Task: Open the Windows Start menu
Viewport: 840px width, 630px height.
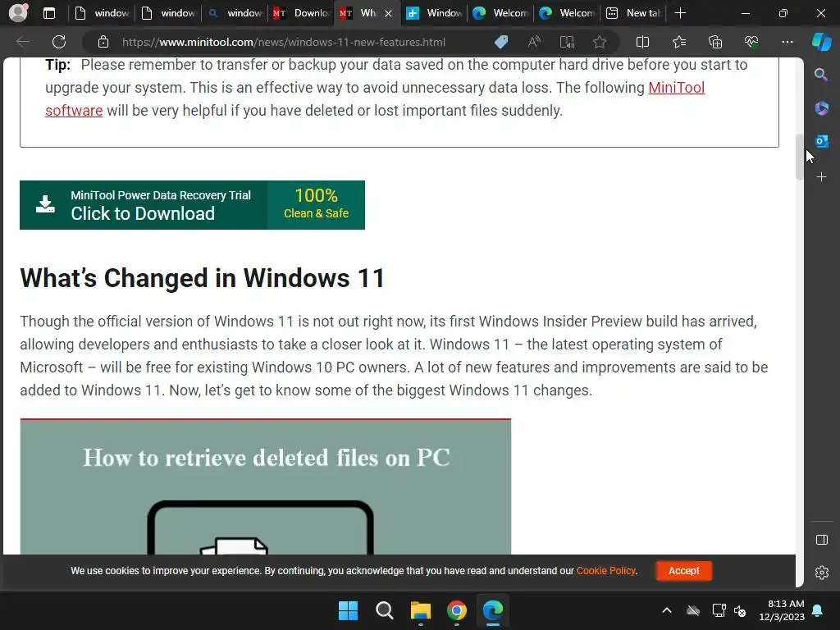Action: [x=348, y=610]
